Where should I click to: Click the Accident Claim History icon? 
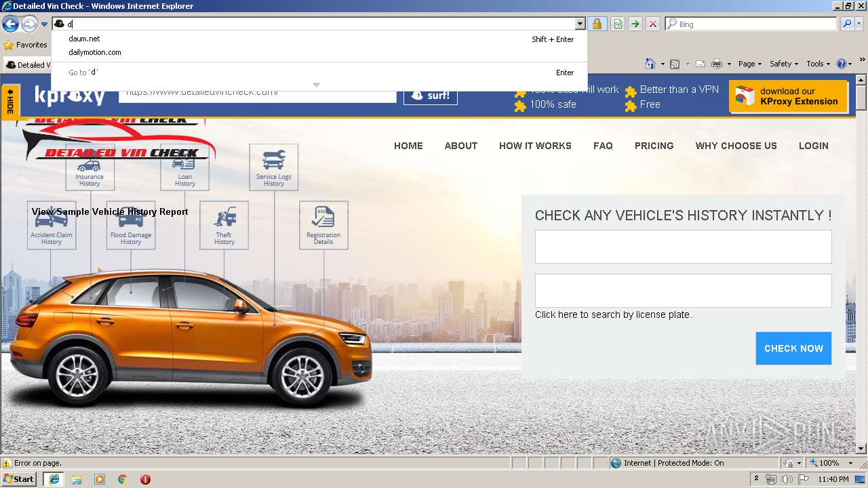[52, 226]
